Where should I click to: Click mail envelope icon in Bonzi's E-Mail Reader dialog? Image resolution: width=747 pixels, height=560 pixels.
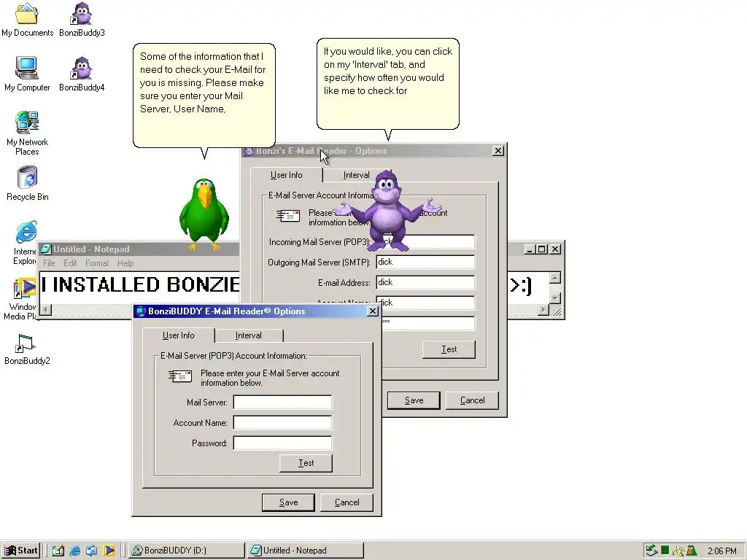[x=287, y=216]
